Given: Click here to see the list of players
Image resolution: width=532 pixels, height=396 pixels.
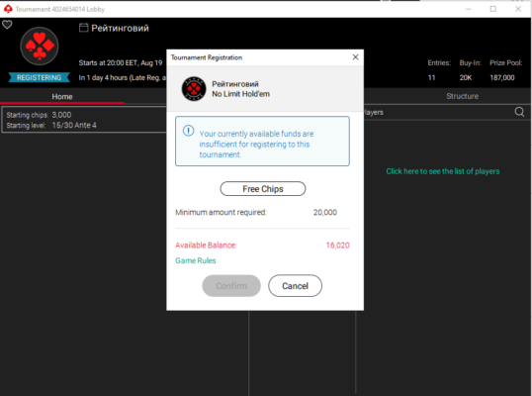Looking at the screenshot, I should pos(443,171).
